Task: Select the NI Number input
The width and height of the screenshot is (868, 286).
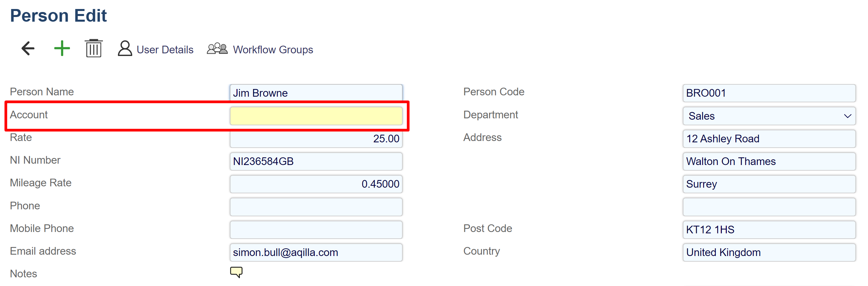Action: pos(316,161)
